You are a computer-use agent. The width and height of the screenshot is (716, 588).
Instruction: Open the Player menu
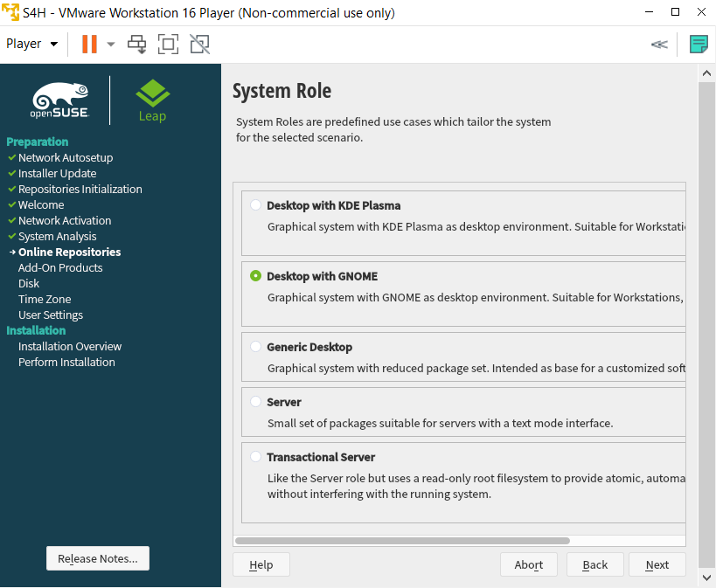coord(32,44)
